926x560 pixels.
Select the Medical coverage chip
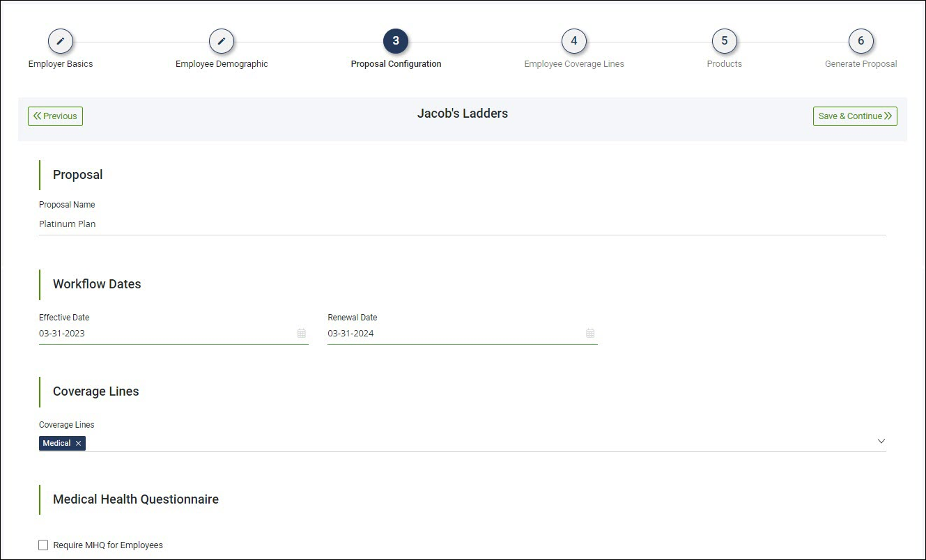click(x=58, y=443)
